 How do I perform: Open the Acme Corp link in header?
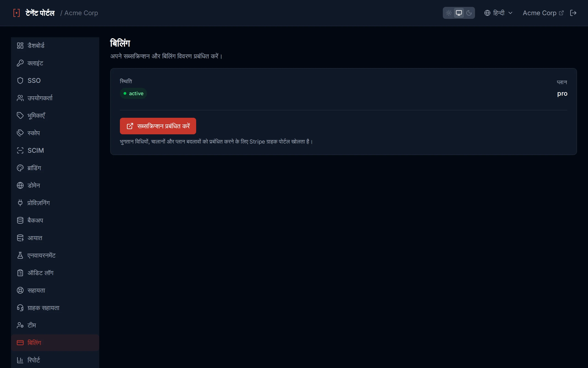tap(543, 13)
